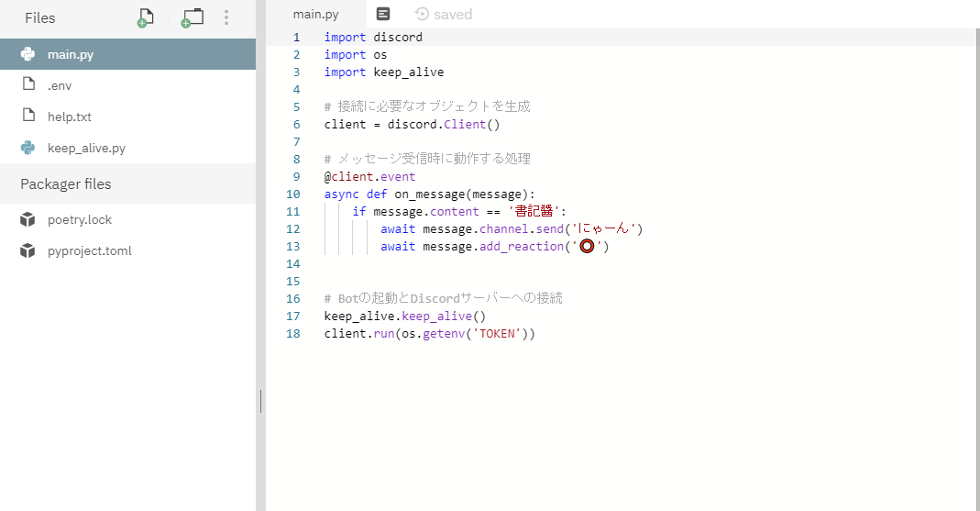The width and height of the screenshot is (980, 511).
Task: Click the Python icon beside main.py
Action: coord(28,54)
